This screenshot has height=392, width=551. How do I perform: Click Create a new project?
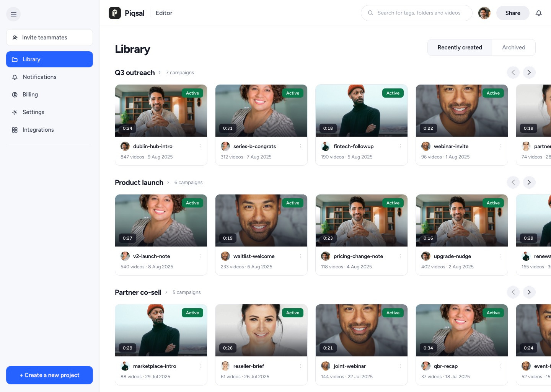(49, 375)
